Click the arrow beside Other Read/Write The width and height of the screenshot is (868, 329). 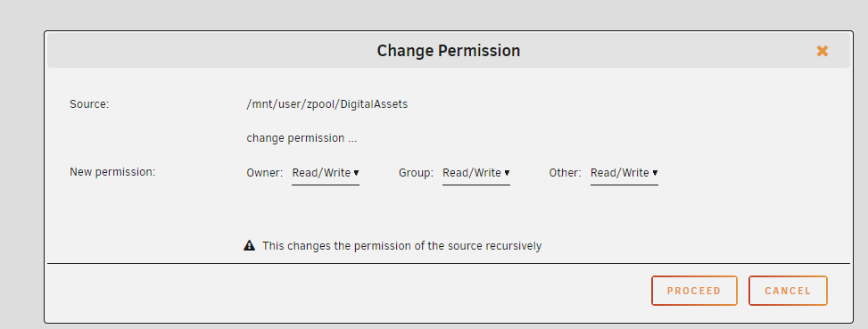point(655,173)
